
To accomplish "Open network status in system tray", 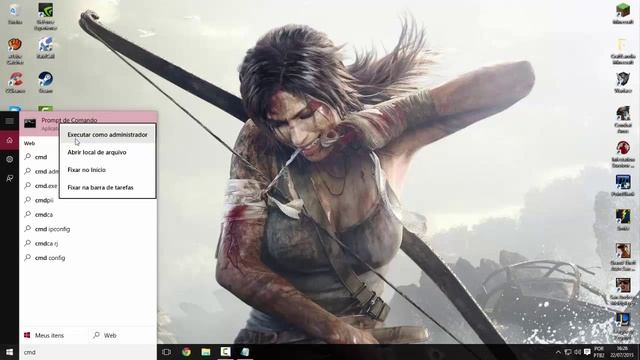I will tap(568, 352).
